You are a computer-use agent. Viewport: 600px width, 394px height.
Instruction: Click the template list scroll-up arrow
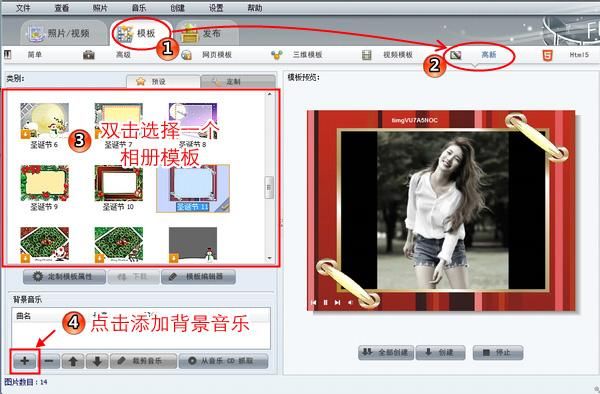(270, 94)
